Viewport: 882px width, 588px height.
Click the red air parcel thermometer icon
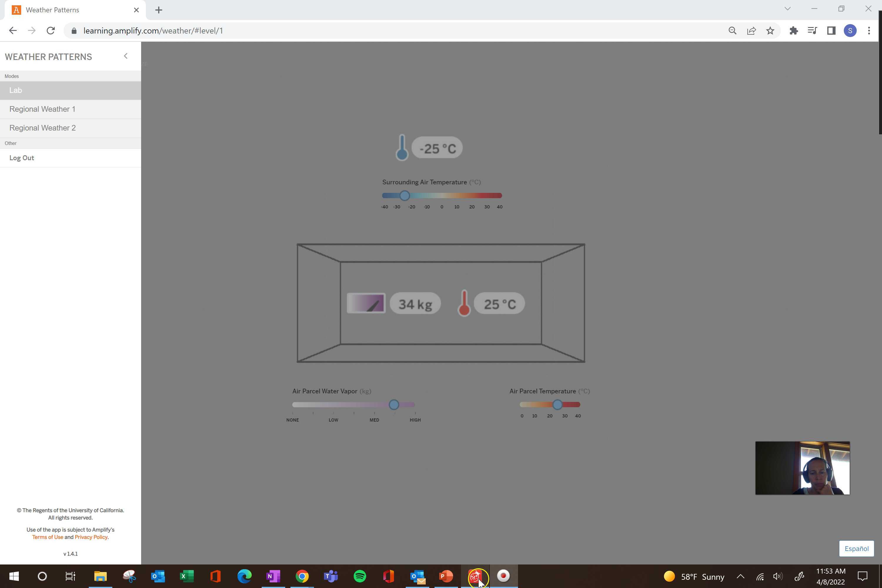(x=465, y=303)
